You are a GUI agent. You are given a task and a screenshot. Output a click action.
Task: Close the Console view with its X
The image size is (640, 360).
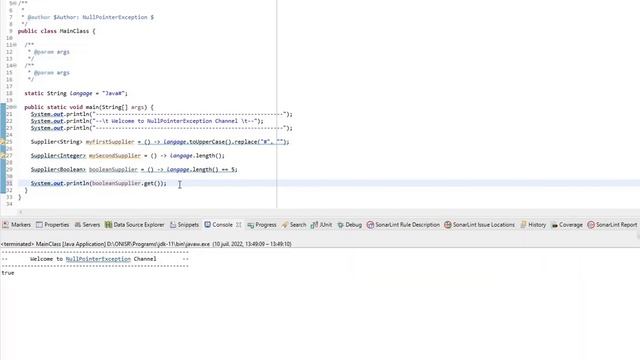tap(239, 224)
